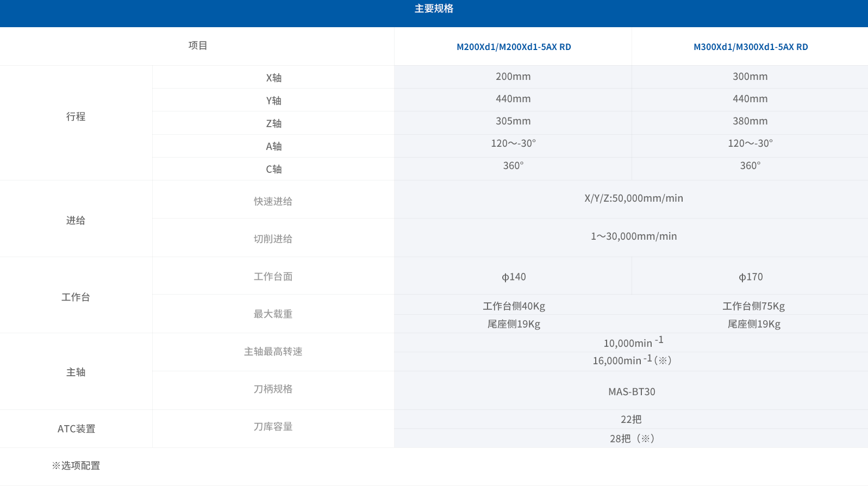Image resolution: width=868 pixels, height=486 pixels.
Task: Click the φ140 table size value
Action: tap(514, 277)
